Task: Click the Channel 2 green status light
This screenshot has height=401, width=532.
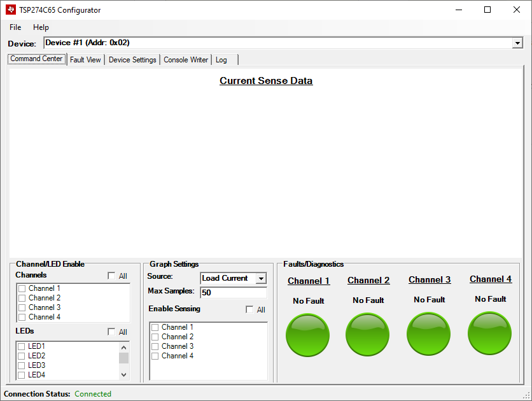Action: pyautogui.click(x=368, y=335)
